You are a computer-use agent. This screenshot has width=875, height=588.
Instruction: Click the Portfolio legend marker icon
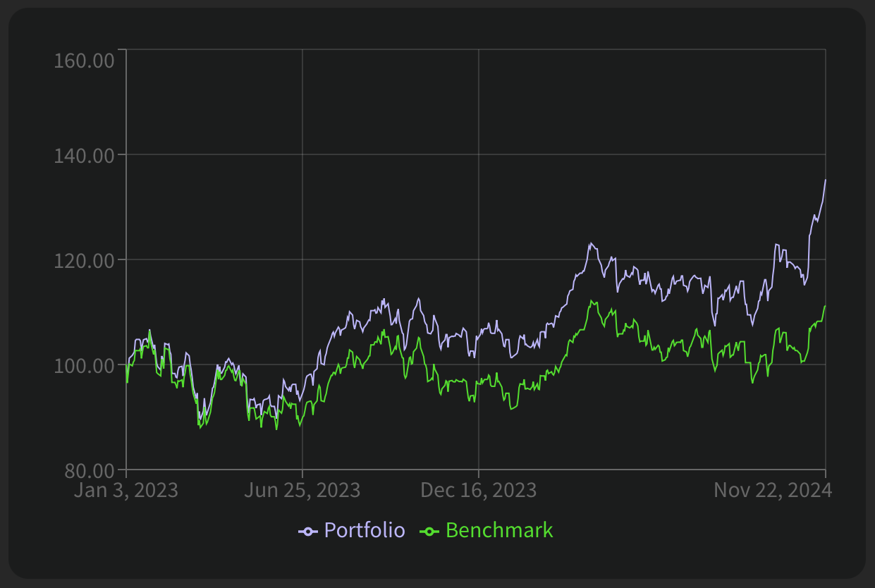(x=308, y=531)
